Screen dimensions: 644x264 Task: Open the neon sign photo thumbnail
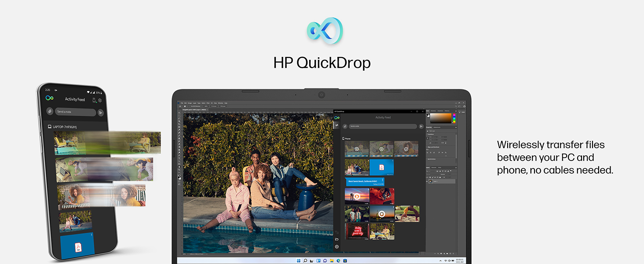point(357,231)
